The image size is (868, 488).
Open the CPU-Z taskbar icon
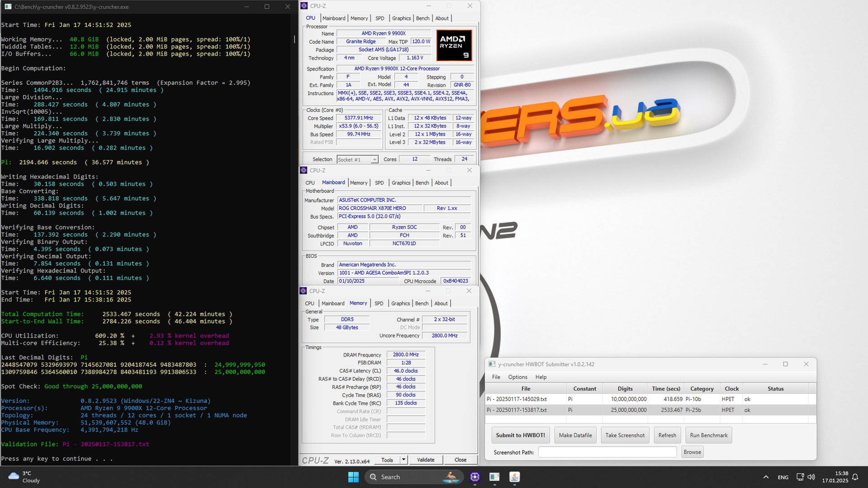pyautogui.click(x=475, y=477)
